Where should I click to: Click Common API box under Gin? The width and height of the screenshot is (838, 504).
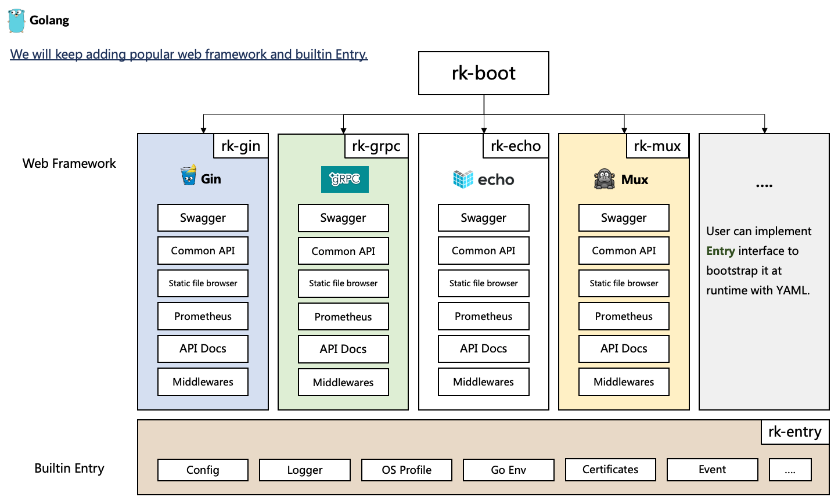[203, 251]
